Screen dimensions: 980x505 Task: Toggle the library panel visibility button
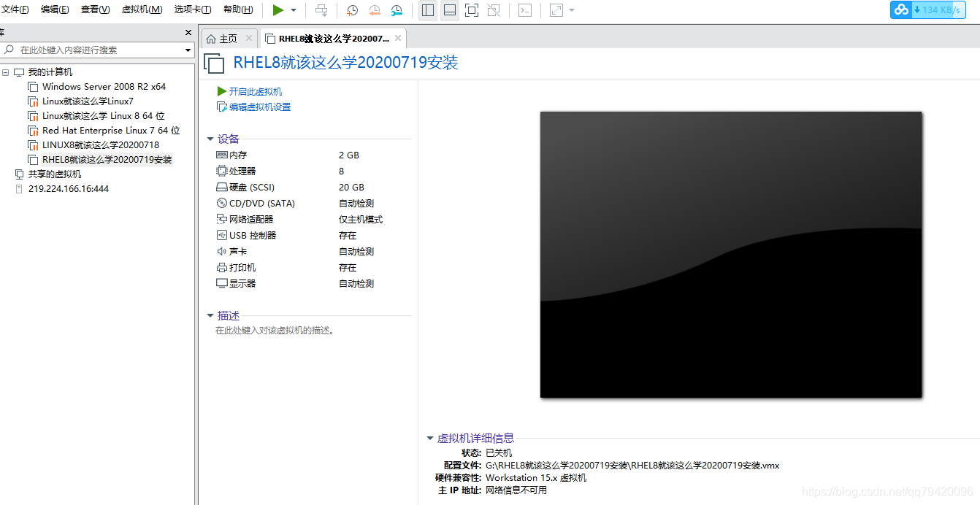pos(426,11)
